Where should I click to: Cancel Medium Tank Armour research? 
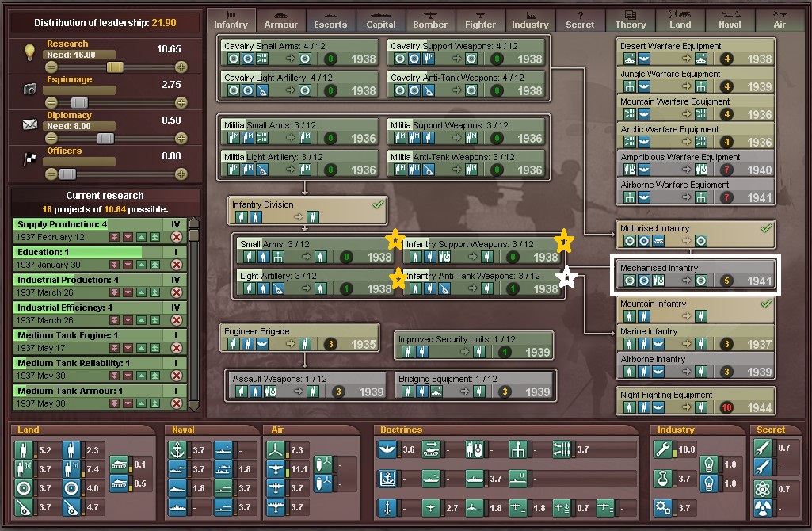pyautogui.click(x=177, y=403)
